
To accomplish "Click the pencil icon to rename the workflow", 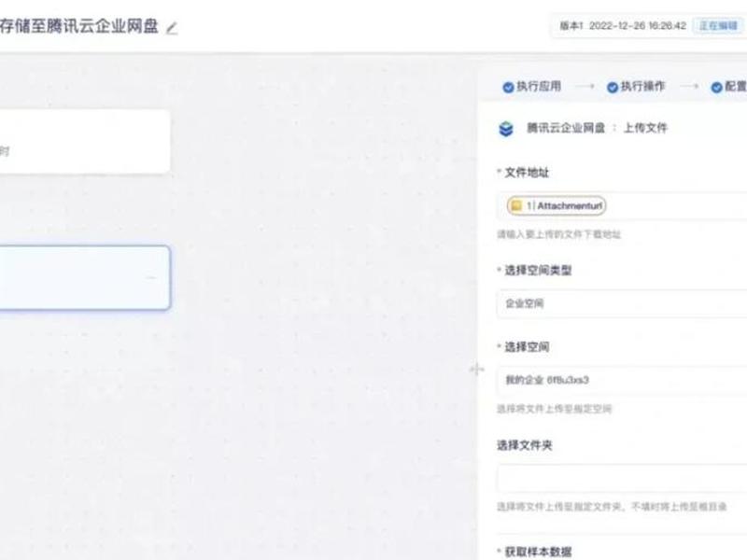I will [x=172, y=28].
